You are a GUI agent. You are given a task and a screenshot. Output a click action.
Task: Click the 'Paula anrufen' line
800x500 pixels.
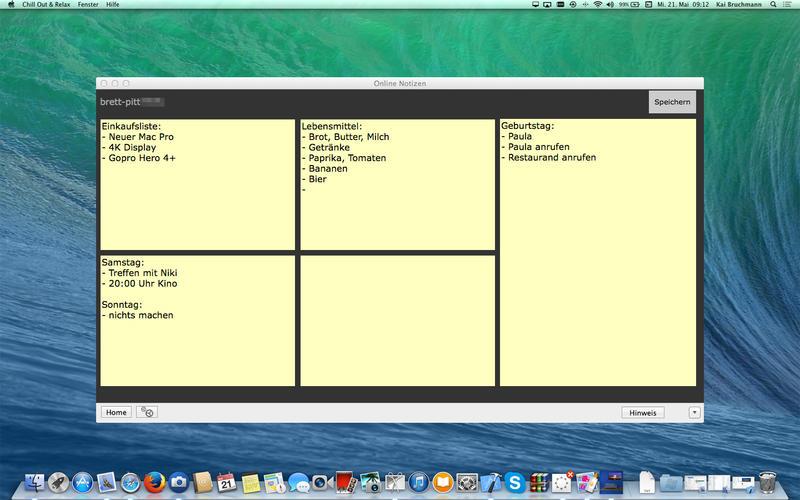point(536,147)
